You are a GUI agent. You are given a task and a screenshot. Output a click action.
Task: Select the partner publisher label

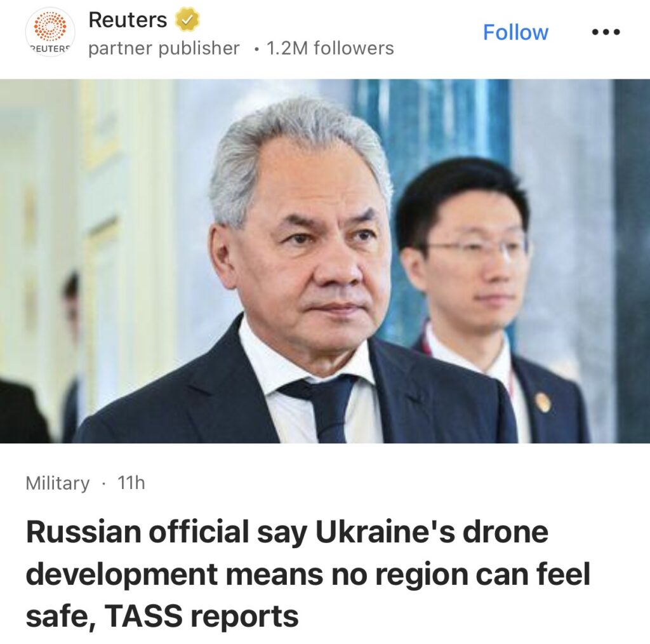pos(164,48)
